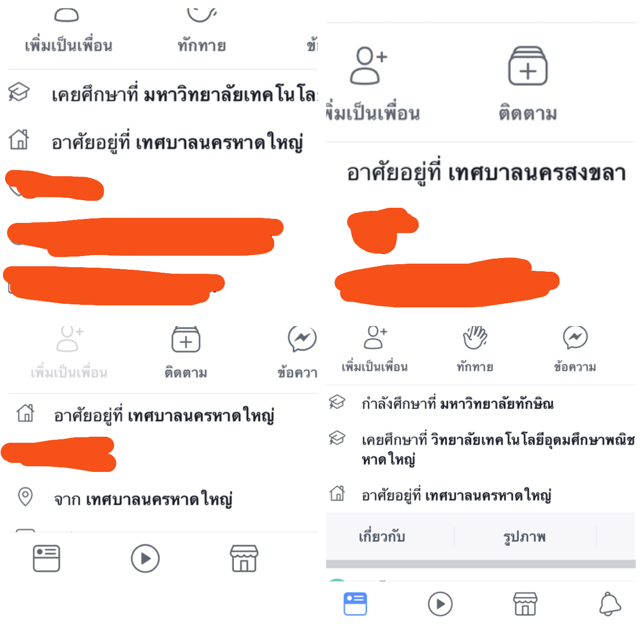The image size is (644, 644).
Task: Tap the location pin beside จาก เทศบาลนครหาดใหญ่
Action: 25,497
